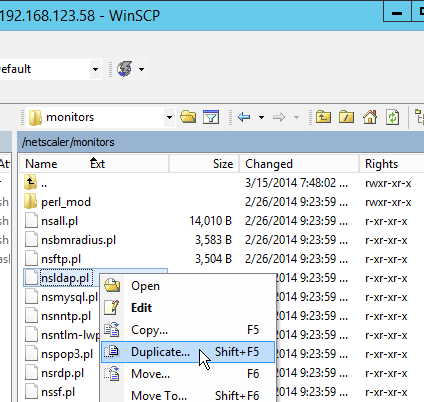Choose Move... from the context menu
Viewport: 424px width, 402px height.
[x=188, y=374]
